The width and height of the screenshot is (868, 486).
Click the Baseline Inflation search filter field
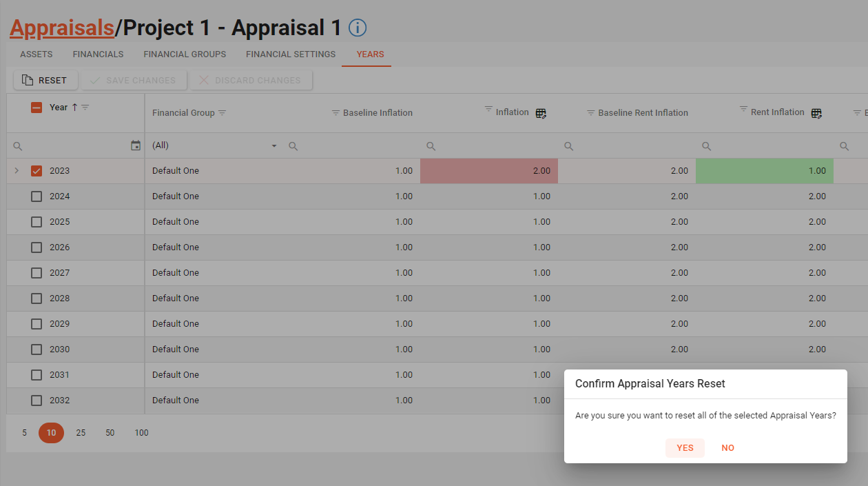[358, 145]
